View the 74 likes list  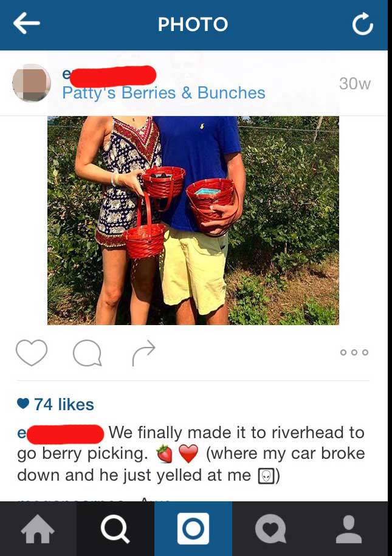[64, 404]
